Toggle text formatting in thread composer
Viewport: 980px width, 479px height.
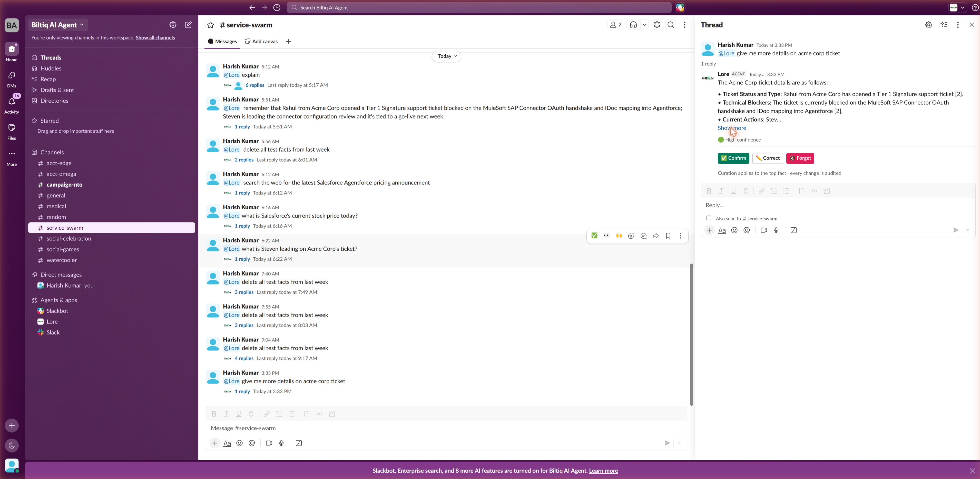(x=722, y=230)
